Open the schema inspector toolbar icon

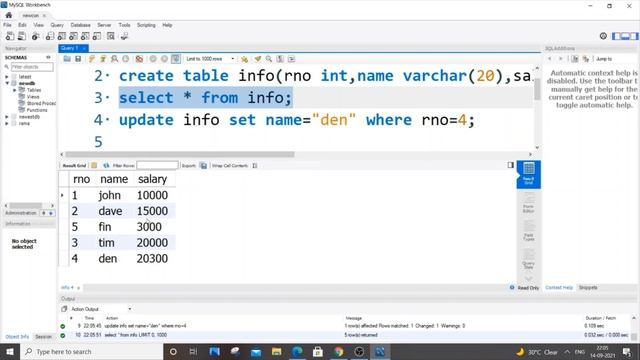click(x=36, y=36)
